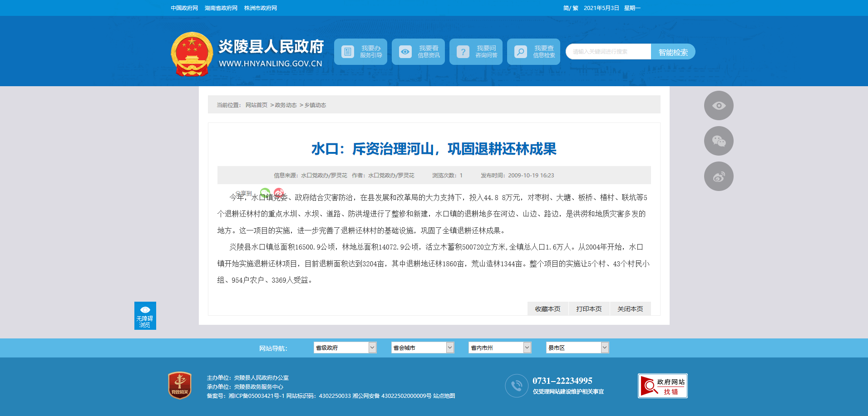Open the 我要办 service guide
868x416 pixels.
point(360,52)
